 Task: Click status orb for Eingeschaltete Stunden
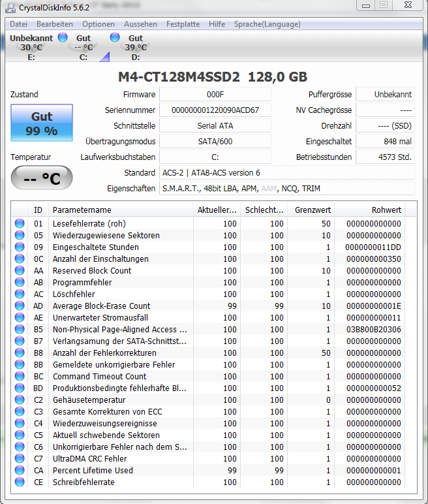pos(20,247)
